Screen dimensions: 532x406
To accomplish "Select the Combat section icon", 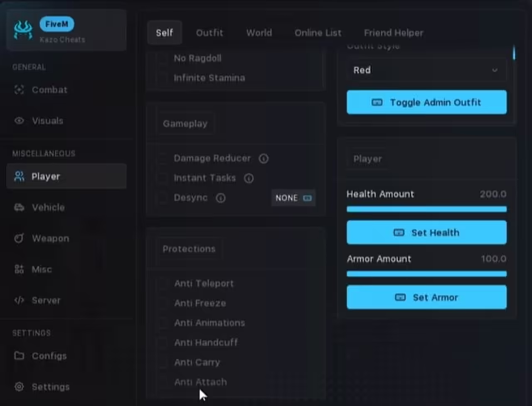I will coord(18,90).
